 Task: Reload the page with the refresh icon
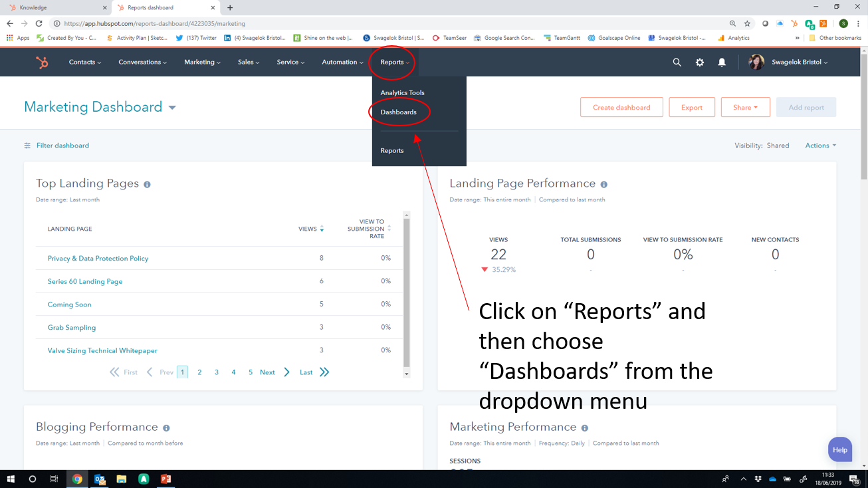click(39, 23)
